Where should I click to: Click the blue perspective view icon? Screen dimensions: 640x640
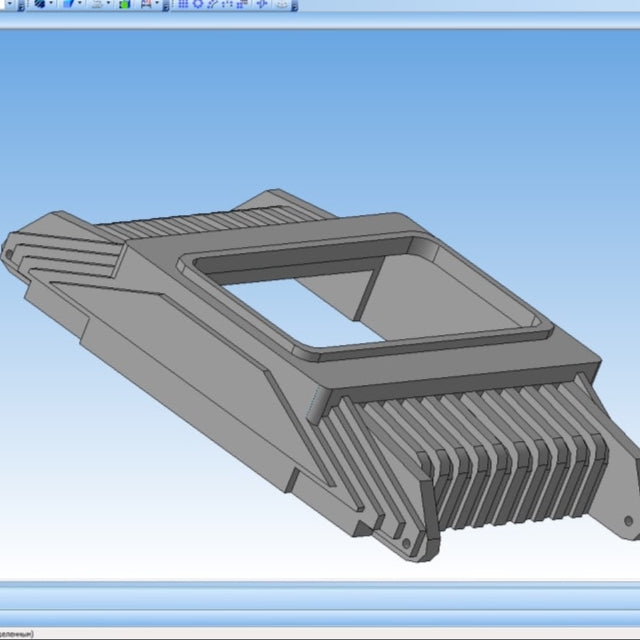click(68, 4)
